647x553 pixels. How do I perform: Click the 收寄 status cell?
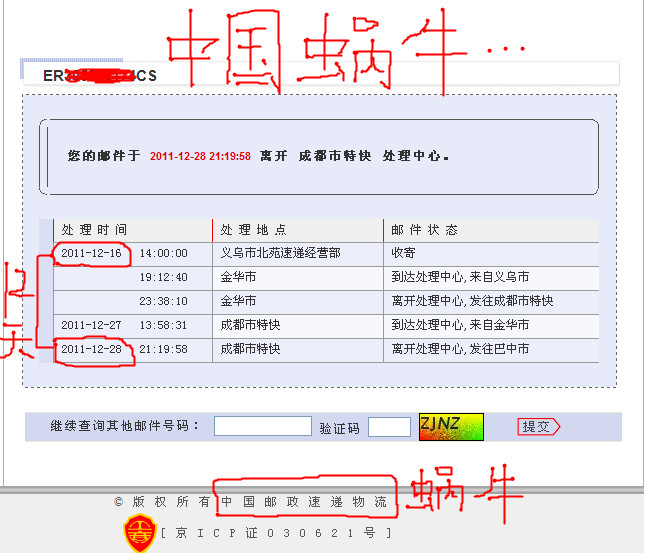tap(403, 254)
